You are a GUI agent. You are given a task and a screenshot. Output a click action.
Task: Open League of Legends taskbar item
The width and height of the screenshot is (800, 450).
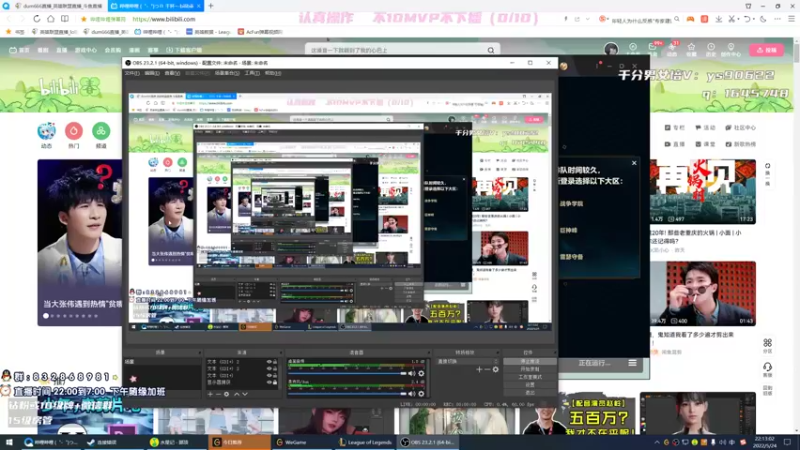click(x=366, y=442)
